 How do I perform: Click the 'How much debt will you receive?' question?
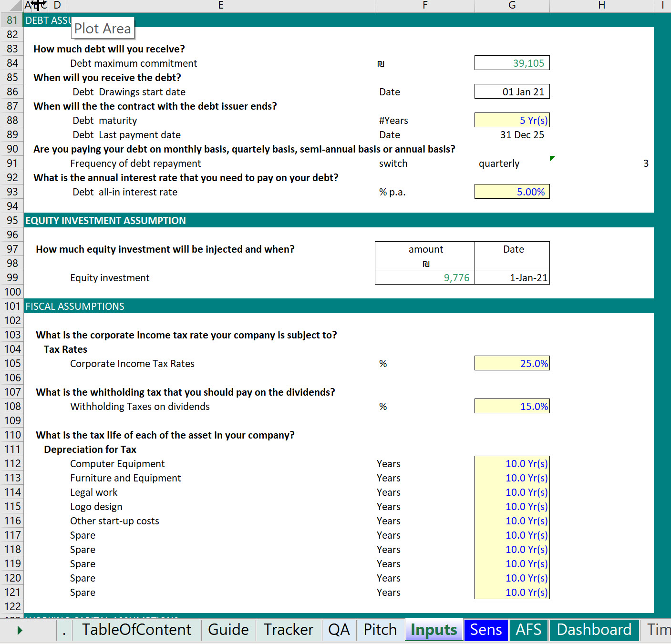109,49
